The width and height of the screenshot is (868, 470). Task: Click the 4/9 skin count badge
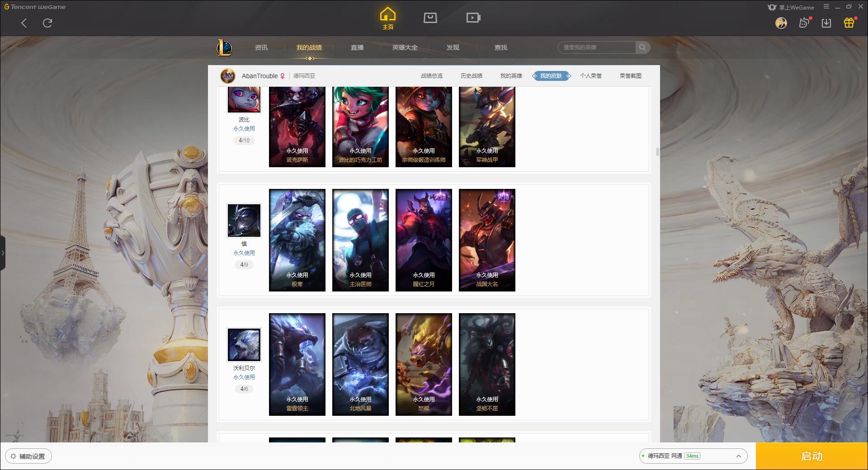coord(244,265)
